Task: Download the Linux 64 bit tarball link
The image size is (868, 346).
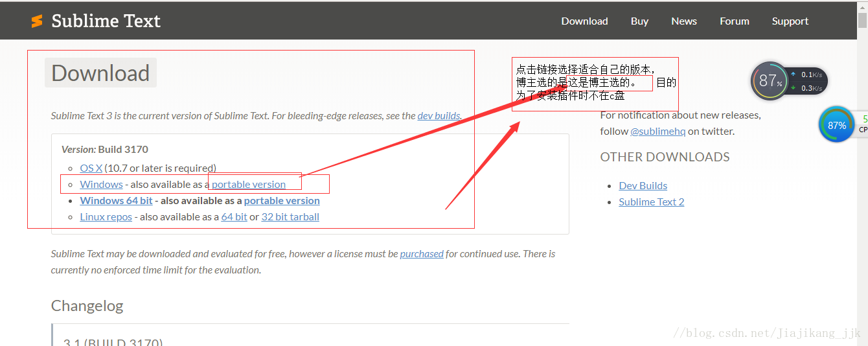Action: coord(234,216)
